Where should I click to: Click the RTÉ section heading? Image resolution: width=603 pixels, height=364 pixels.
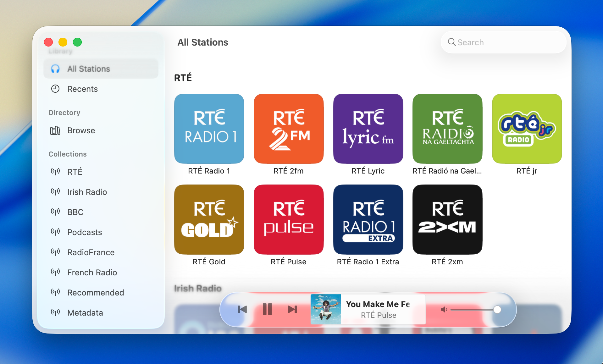click(183, 77)
